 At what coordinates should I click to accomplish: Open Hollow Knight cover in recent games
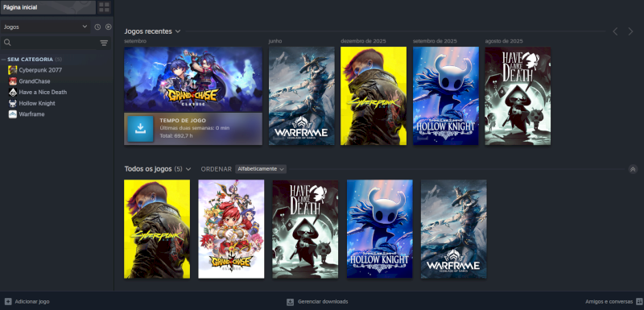pyautogui.click(x=446, y=96)
